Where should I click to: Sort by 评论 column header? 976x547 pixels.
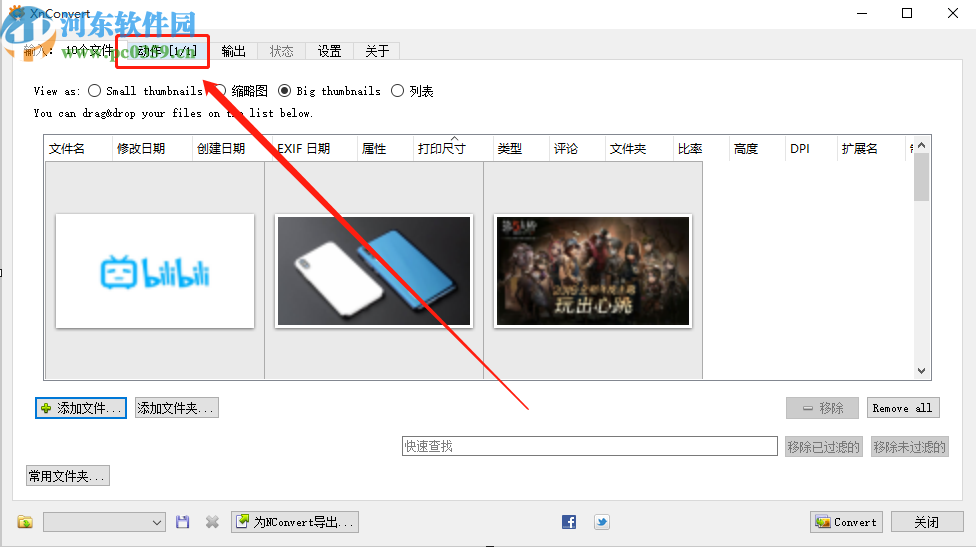tap(577, 149)
